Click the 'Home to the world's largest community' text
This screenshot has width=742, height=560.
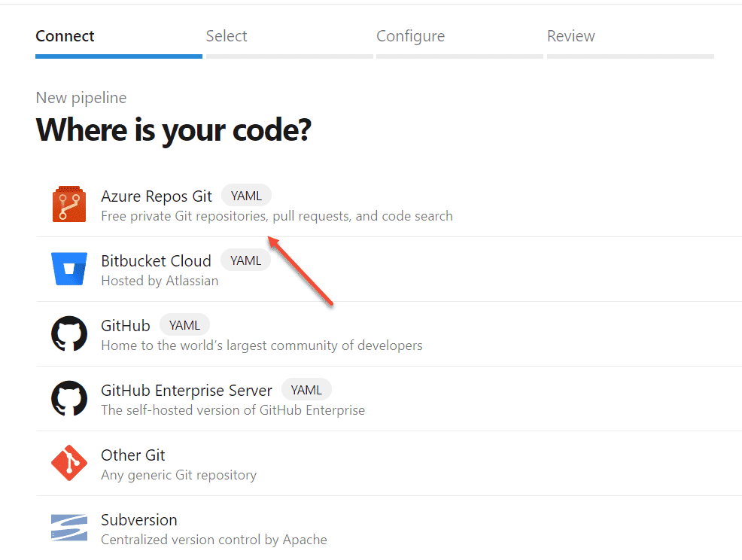(262, 345)
